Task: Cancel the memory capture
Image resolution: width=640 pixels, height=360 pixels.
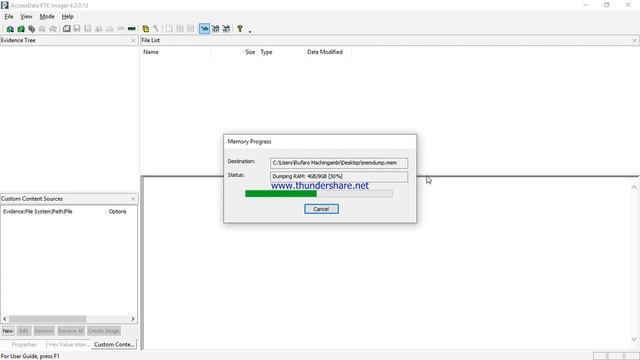Action: (x=321, y=209)
